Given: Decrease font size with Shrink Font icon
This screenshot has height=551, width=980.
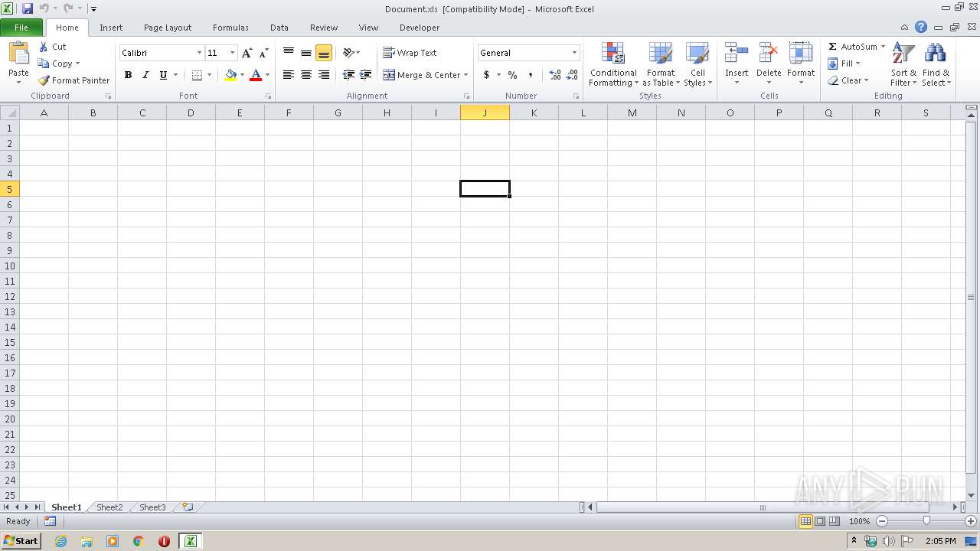Looking at the screenshot, I should click(x=263, y=53).
